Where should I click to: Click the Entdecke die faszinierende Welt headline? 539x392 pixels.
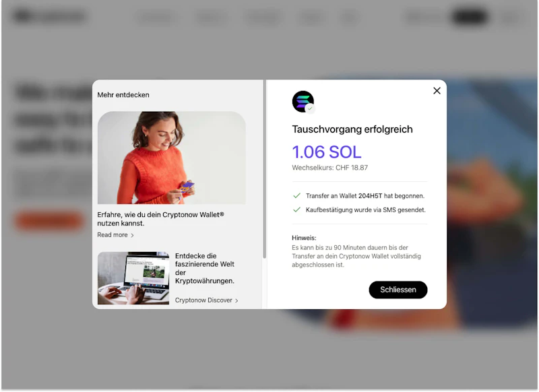205,268
